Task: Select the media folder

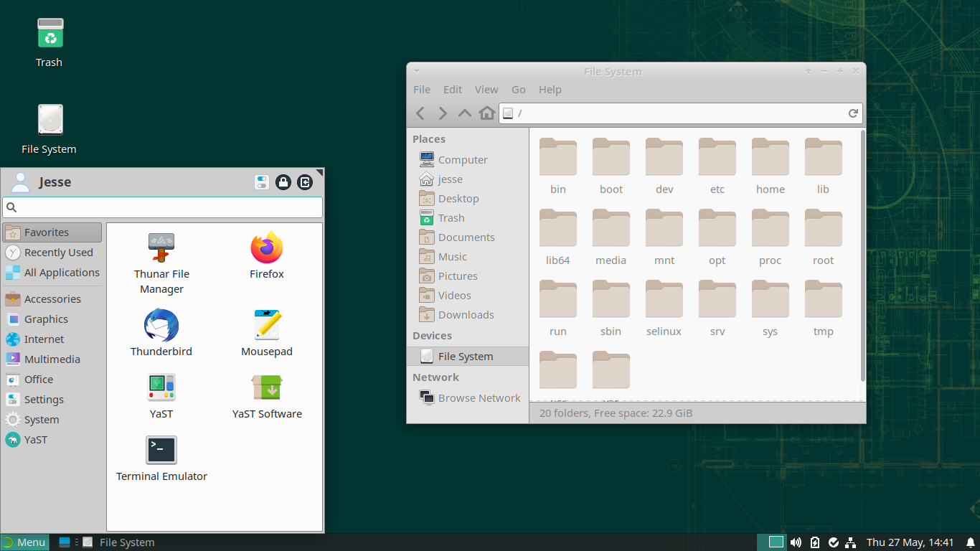Action: tap(611, 237)
